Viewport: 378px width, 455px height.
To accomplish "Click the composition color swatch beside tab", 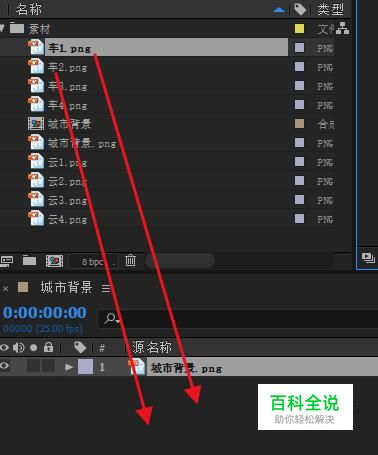I will 23,287.
